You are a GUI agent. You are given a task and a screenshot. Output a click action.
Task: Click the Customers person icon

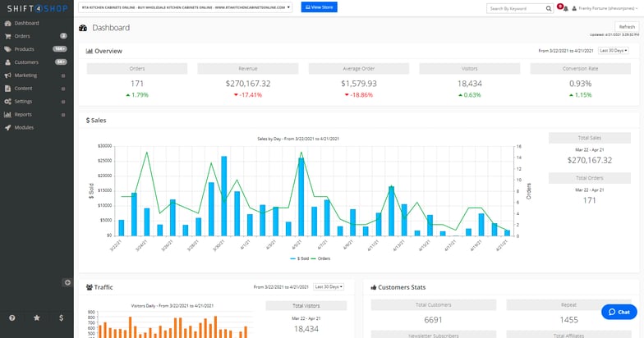pyautogui.click(x=8, y=62)
